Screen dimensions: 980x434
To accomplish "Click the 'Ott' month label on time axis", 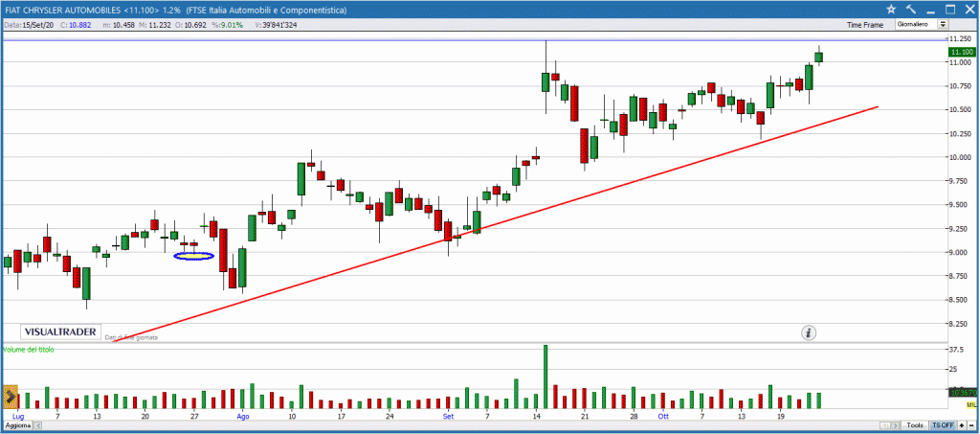I will tap(662, 415).
